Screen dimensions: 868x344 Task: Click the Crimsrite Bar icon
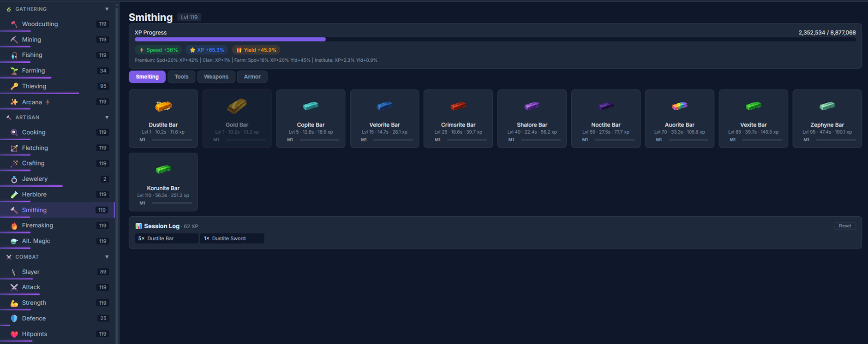coord(458,106)
